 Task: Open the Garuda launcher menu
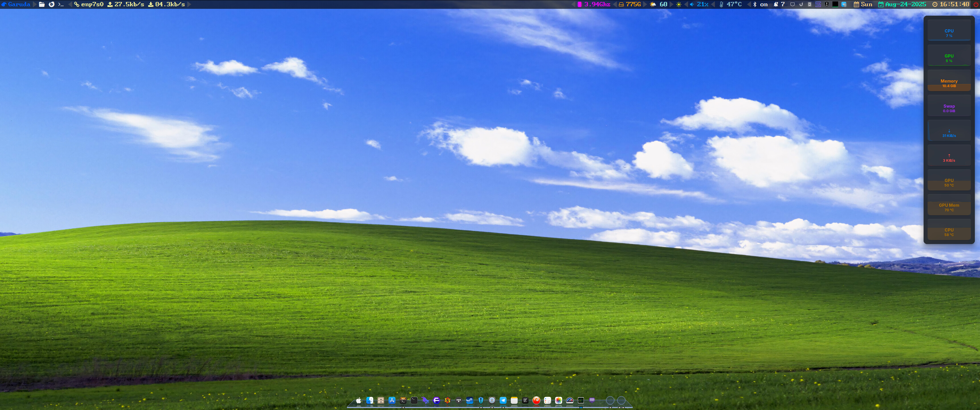click(16, 4)
